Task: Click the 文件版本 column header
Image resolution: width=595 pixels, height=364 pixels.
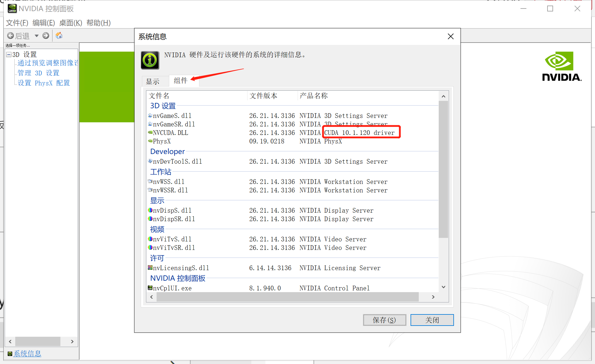Action: point(263,96)
